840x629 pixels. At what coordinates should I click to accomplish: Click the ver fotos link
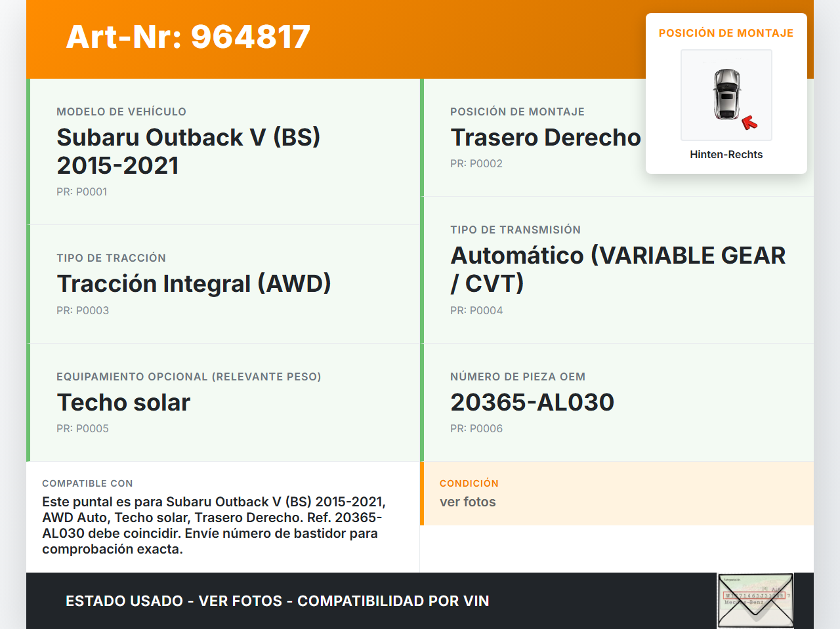point(468,502)
